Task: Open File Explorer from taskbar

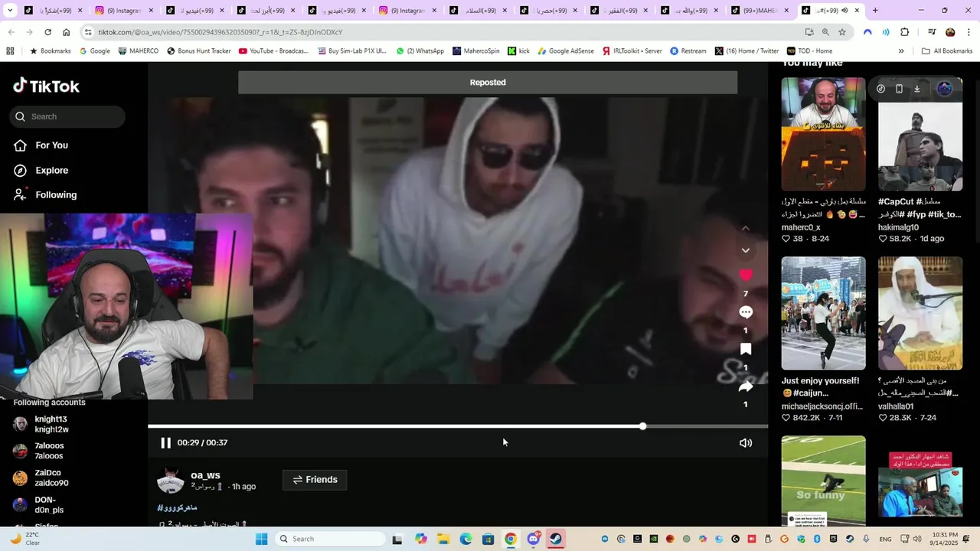Action: tap(443, 539)
